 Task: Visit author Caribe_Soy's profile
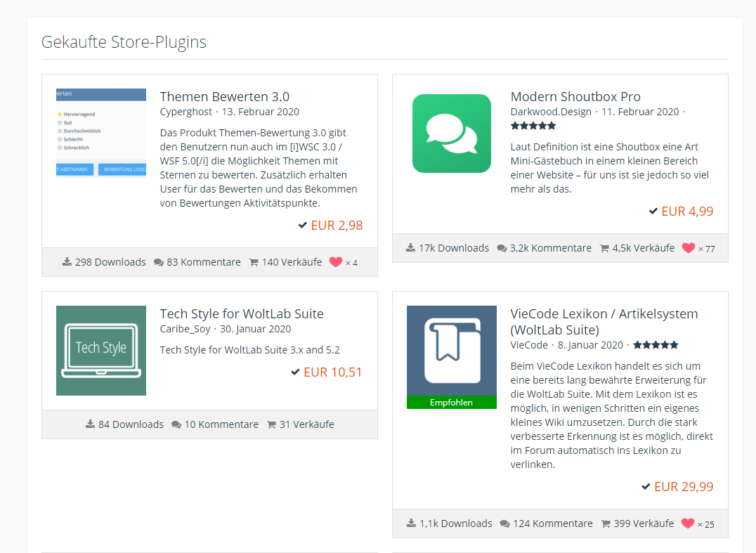coord(185,329)
